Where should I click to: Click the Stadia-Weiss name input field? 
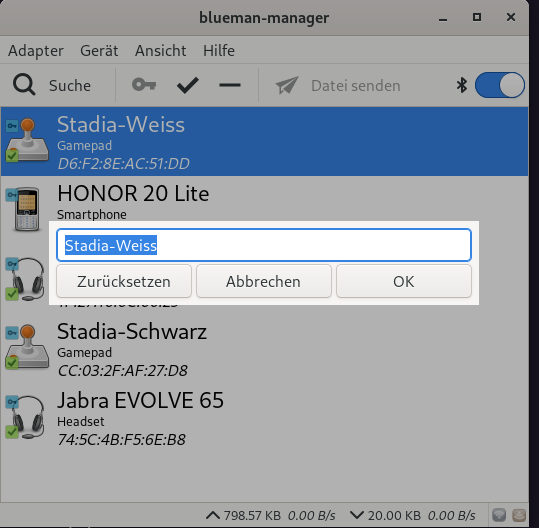tap(264, 245)
